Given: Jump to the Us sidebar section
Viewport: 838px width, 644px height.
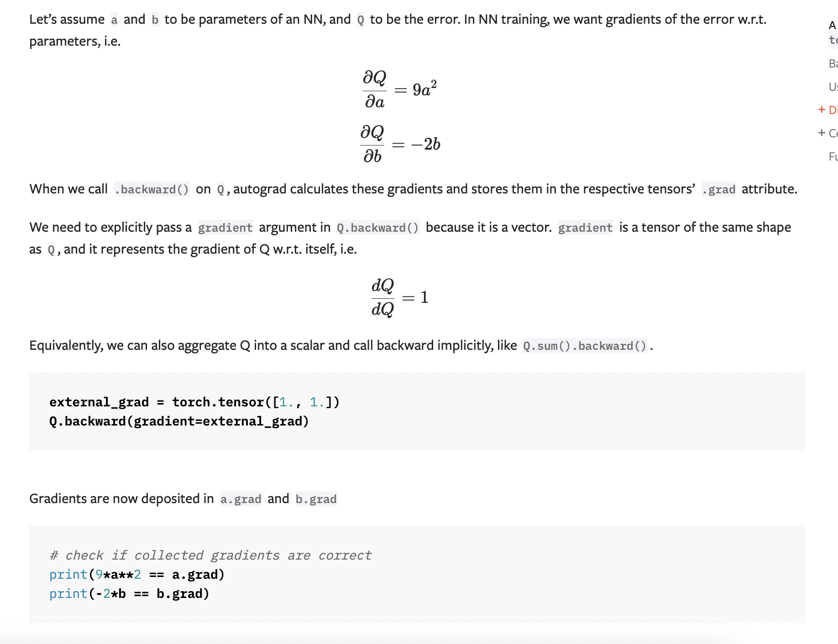Looking at the screenshot, I should pos(833,87).
